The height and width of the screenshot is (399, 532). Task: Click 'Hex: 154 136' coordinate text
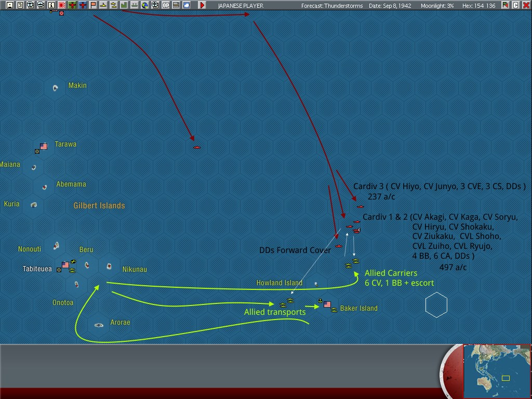(x=478, y=6)
